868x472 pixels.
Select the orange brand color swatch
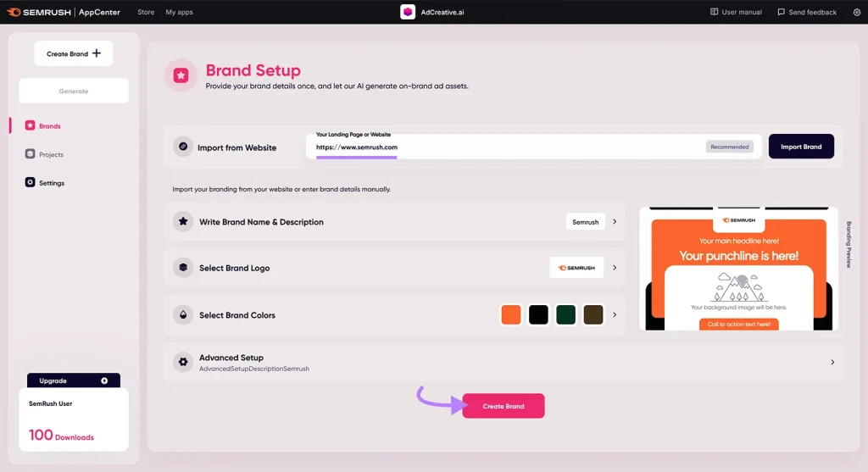click(x=510, y=314)
